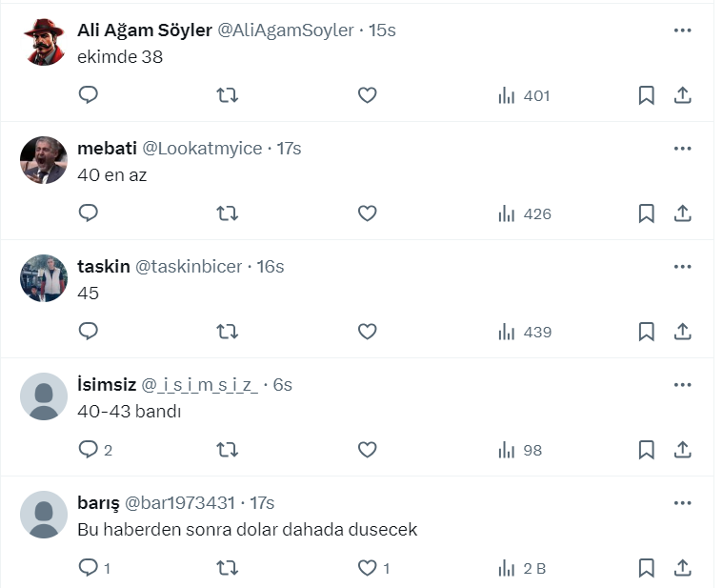Open Ali Ağam Söyler's profile name link
This screenshot has width=723, height=588.
tap(144, 30)
